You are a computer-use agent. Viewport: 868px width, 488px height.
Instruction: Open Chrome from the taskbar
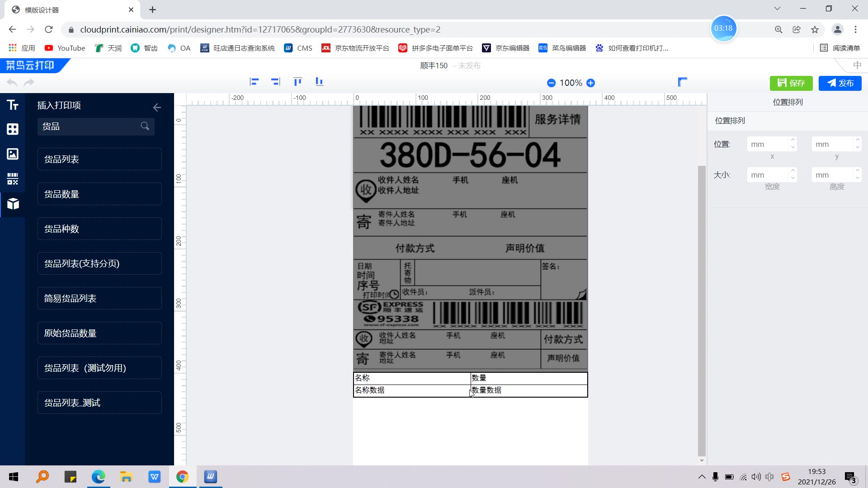point(182,477)
